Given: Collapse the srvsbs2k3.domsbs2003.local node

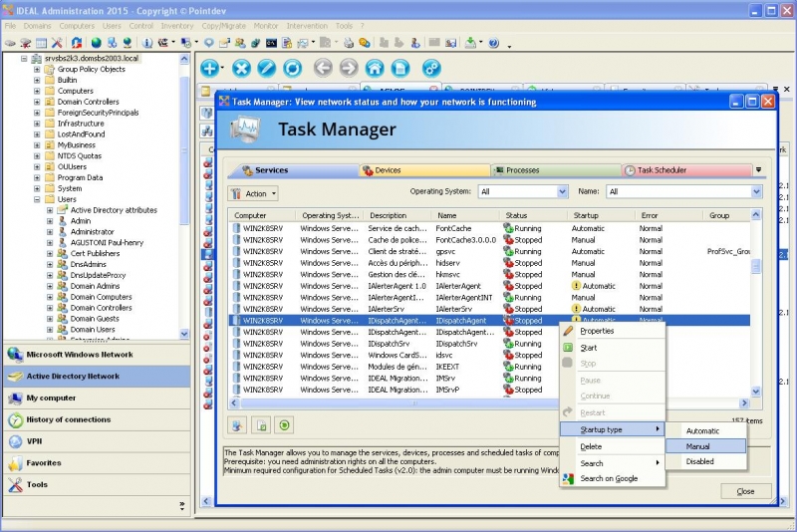Looking at the screenshot, I should (24, 59).
